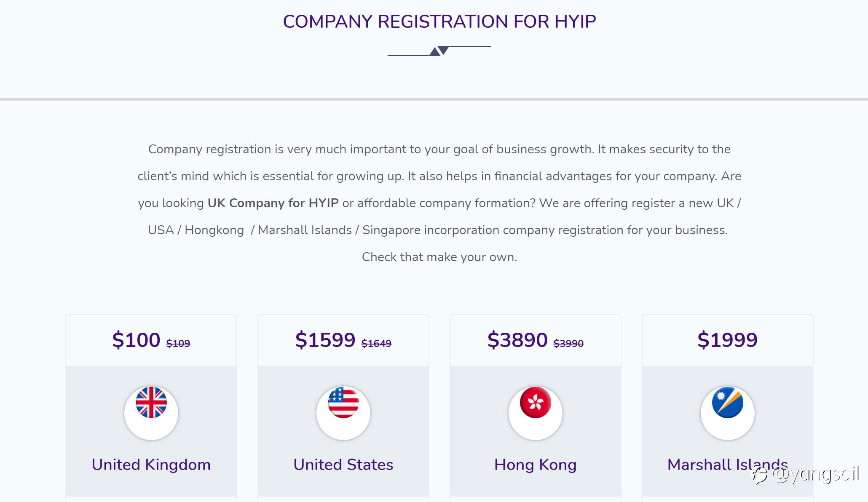
Task: Click the @yangsail watermark text
Action: pyautogui.click(x=816, y=475)
